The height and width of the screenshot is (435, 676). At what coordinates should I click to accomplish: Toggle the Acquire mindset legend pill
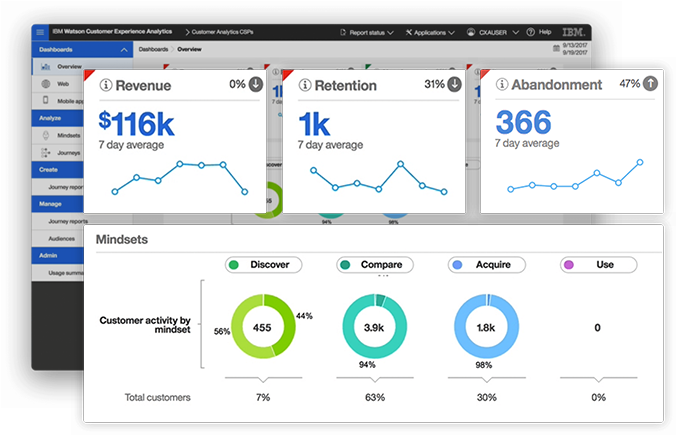(x=487, y=265)
